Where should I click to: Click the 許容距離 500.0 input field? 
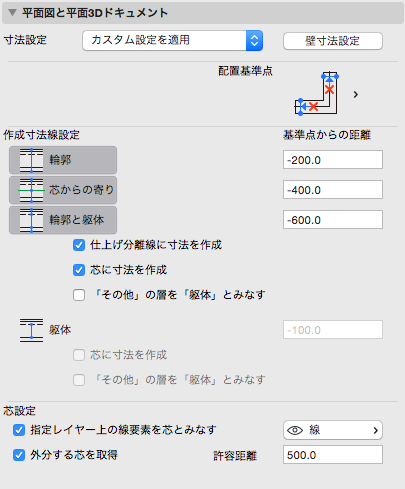333,455
